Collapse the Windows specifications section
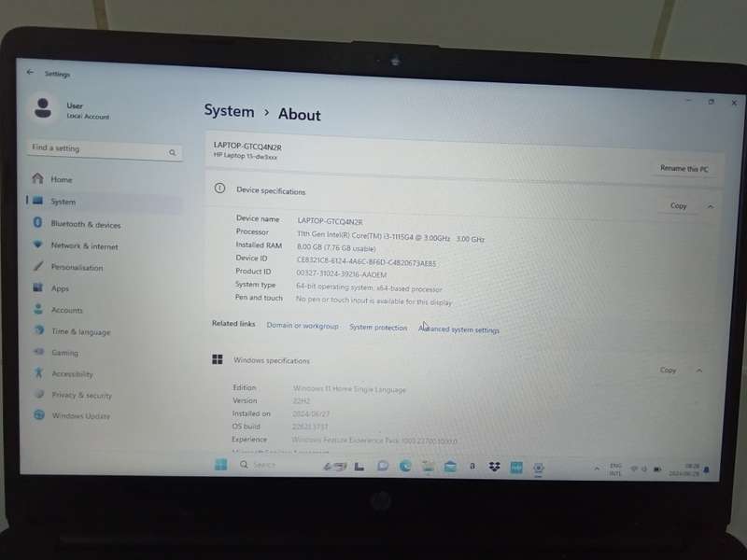 pyautogui.click(x=698, y=371)
